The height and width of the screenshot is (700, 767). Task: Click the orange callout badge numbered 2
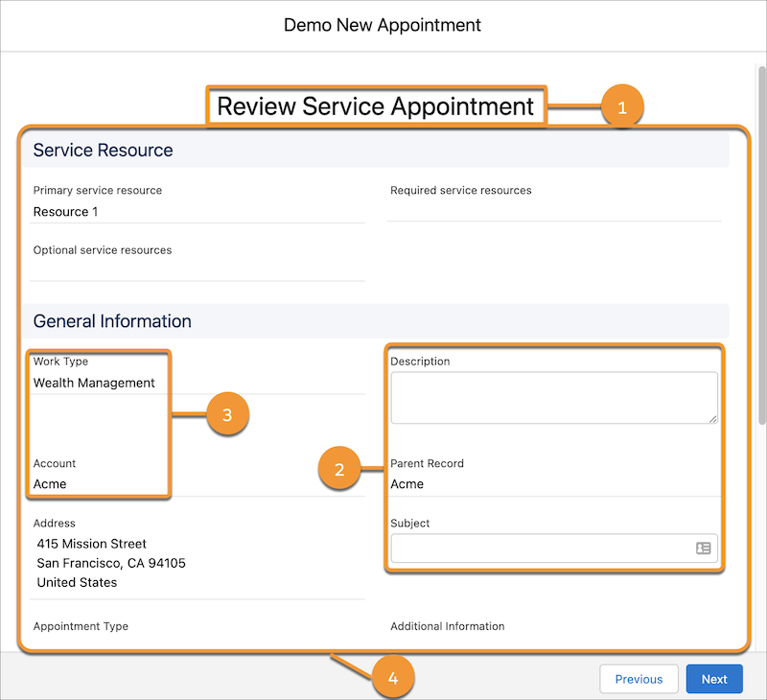[340, 469]
